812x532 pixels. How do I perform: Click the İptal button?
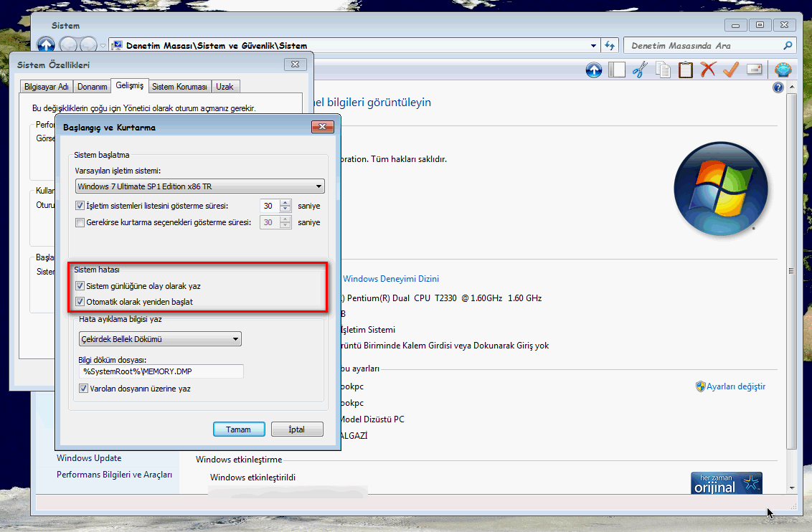tap(297, 429)
